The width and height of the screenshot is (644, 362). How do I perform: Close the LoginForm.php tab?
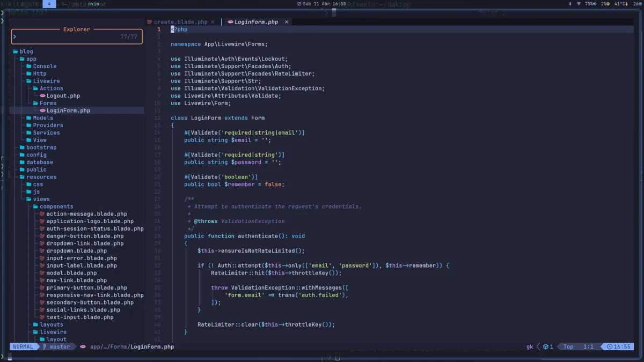click(x=287, y=22)
